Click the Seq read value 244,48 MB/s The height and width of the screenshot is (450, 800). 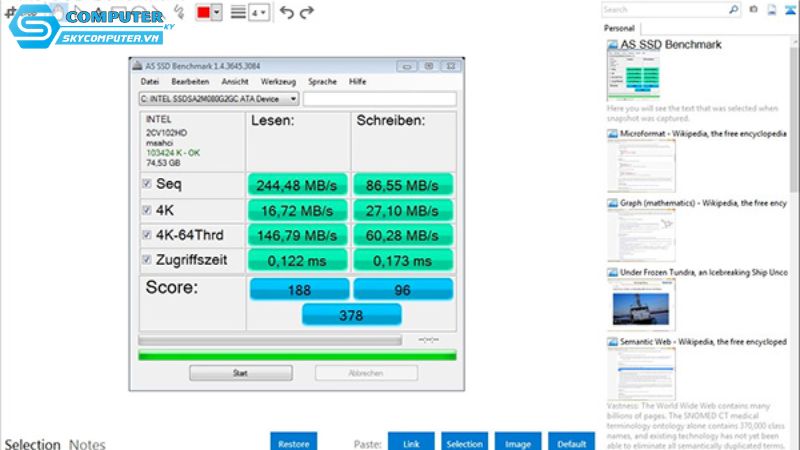[297, 185]
